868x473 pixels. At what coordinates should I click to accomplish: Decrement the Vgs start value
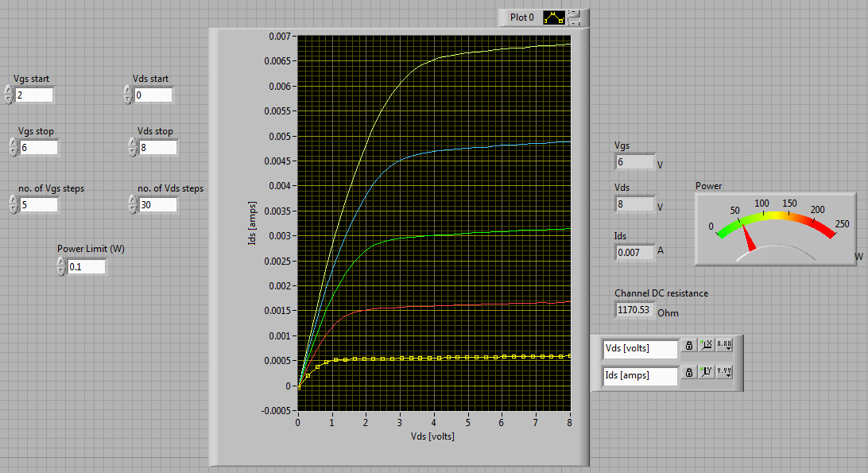click(x=8, y=99)
